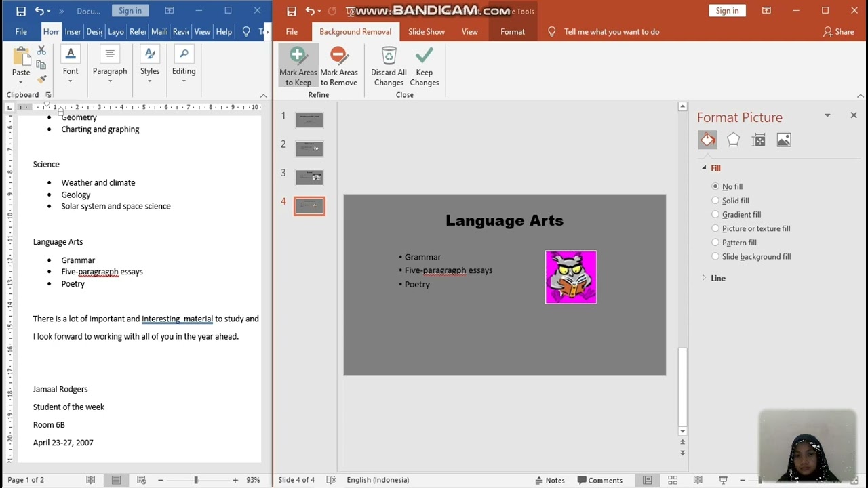Open Fill & Line tab in Format Picture
The height and width of the screenshot is (488, 868).
[x=707, y=140]
